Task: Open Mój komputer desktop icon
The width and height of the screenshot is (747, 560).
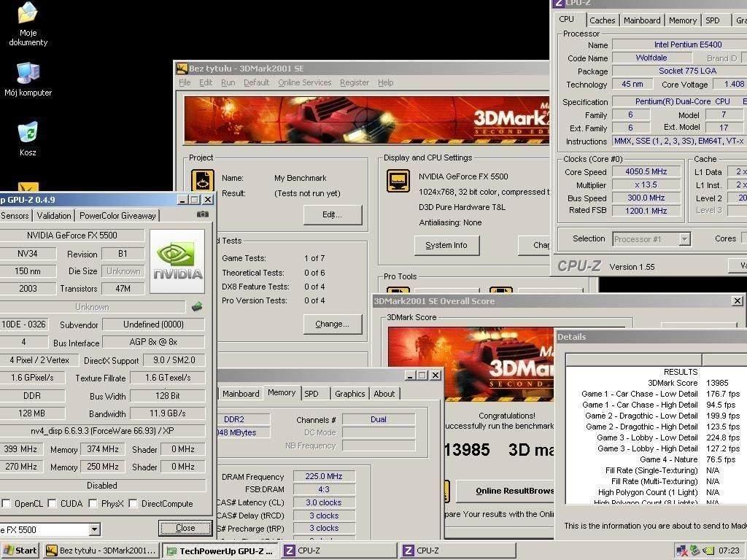Action: point(28,79)
